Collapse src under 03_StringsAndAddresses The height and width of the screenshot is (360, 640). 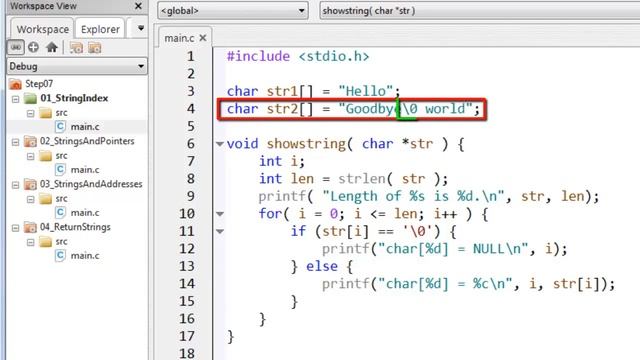pos(30,199)
